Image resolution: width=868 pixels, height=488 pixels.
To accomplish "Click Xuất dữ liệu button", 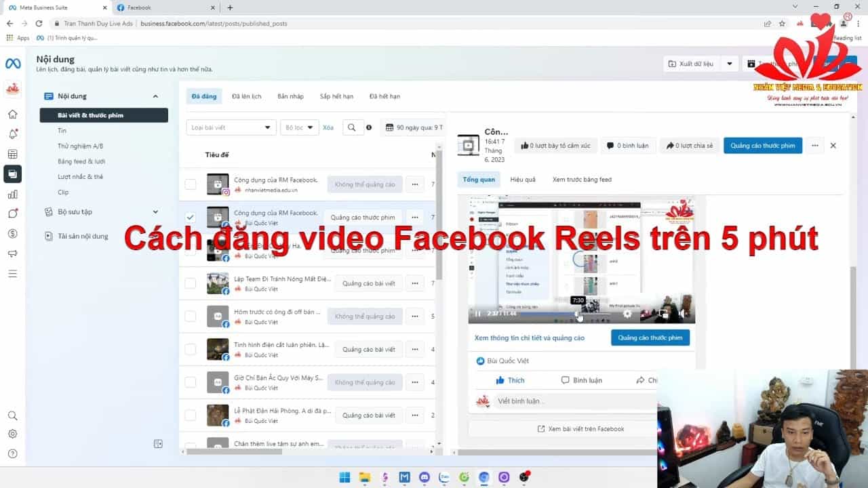I will pyautogui.click(x=692, y=64).
